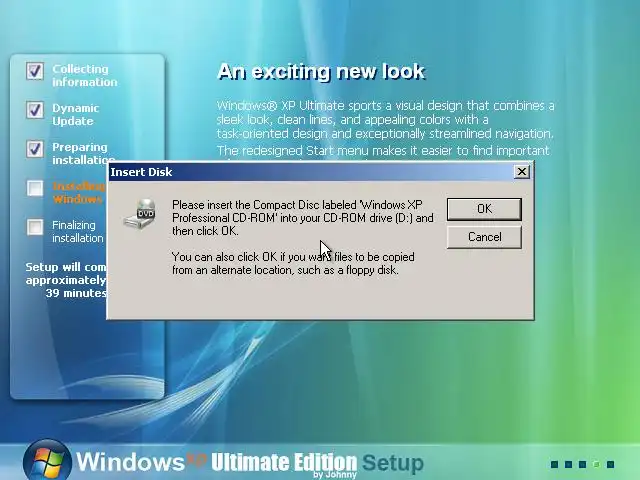This screenshot has width=640, height=480.
Task: Close the Insert Disk dialog with the X button
Action: [x=522, y=172]
